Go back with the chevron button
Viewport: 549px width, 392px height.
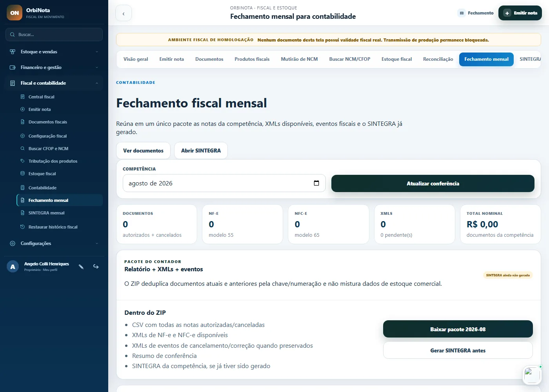point(124,13)
